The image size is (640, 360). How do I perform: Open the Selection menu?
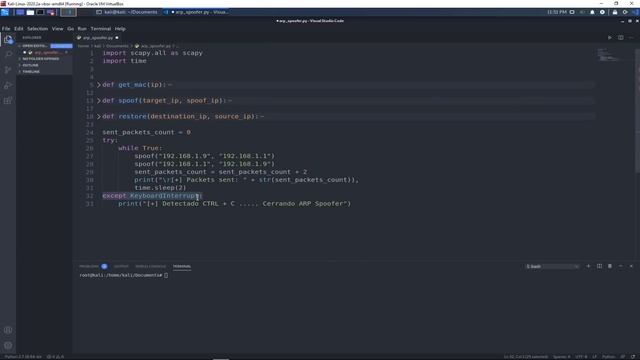[x=38, y=29]
